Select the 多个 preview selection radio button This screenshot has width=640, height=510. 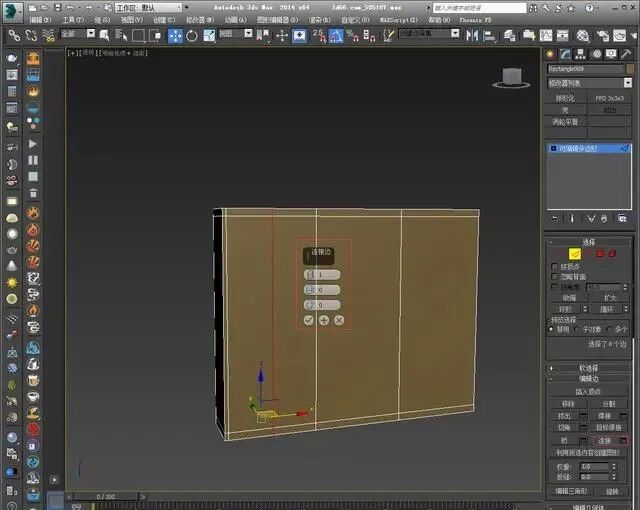(609, 329)
